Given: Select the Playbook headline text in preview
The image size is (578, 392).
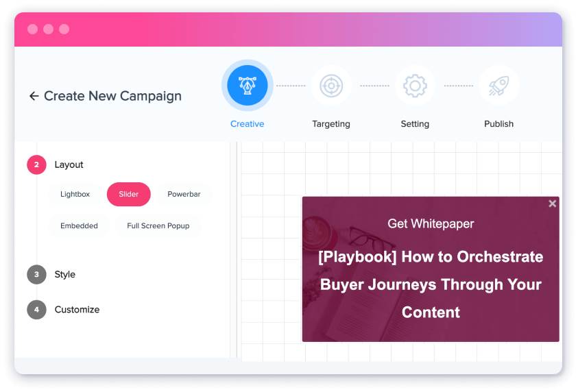Looking at the screenshot, I should (x=431, y=284).
